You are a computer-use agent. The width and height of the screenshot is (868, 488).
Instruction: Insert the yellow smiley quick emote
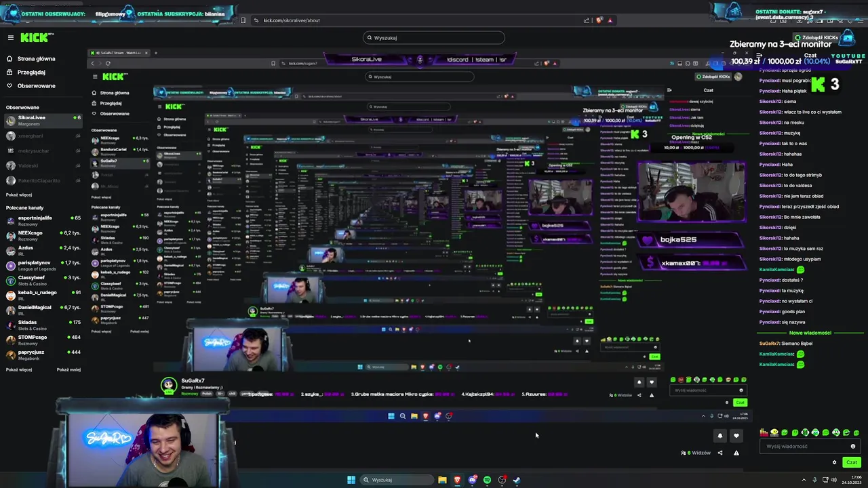pos(774,432)
